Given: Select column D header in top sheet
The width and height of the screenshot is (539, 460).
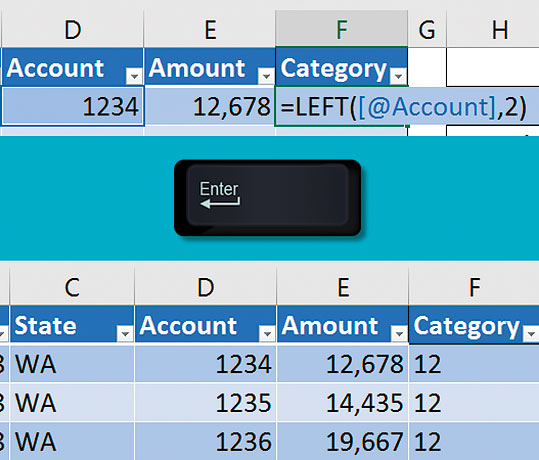Looking at the screenshot, I should [x=73, y=30].
